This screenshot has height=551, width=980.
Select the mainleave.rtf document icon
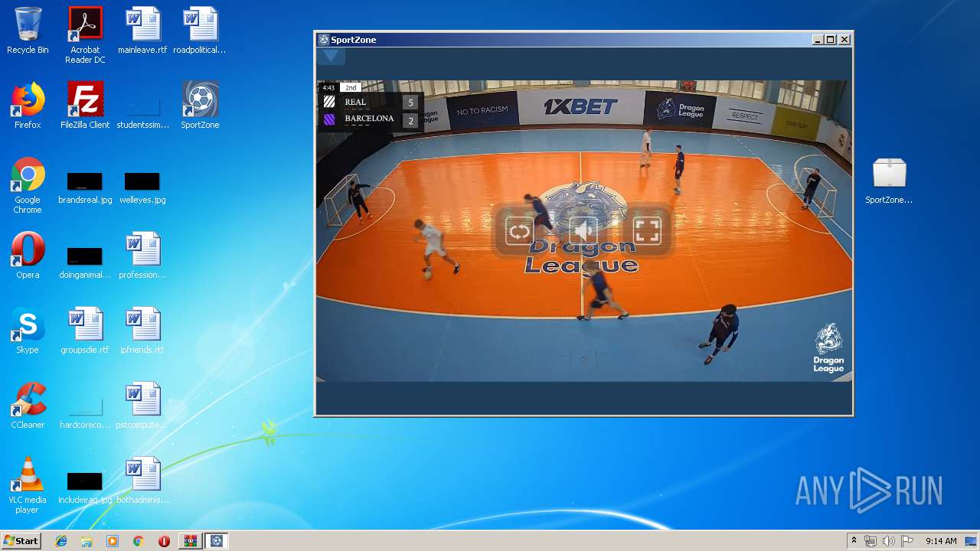pyautogui.click(x=142, y=31)
